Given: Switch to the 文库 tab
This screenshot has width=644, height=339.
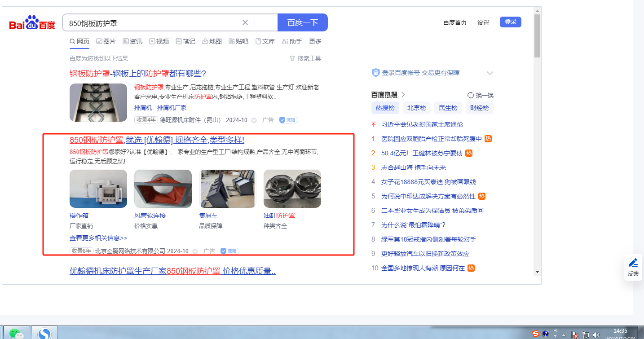Looking at the screenshot, I should click(265, 41).
